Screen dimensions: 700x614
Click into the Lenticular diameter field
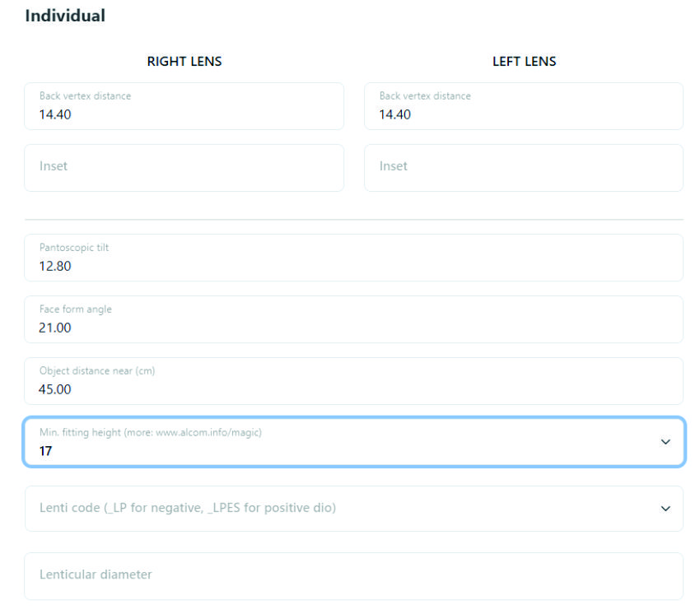click(353, 575)
